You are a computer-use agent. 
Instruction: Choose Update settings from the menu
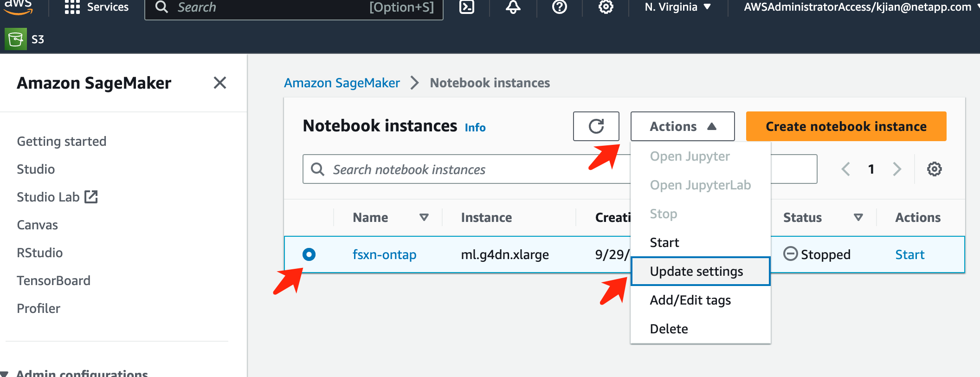click(x=696, y=271)
